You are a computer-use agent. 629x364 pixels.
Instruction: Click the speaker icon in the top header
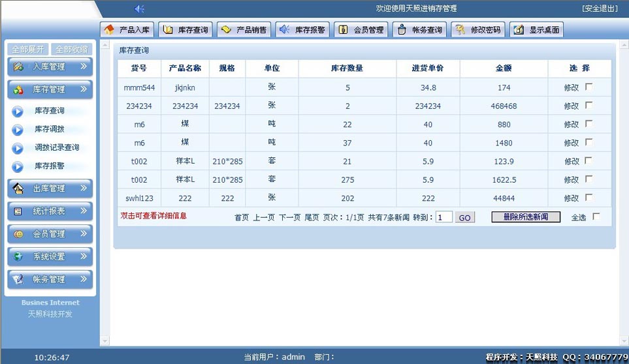[x=139, y=9]
